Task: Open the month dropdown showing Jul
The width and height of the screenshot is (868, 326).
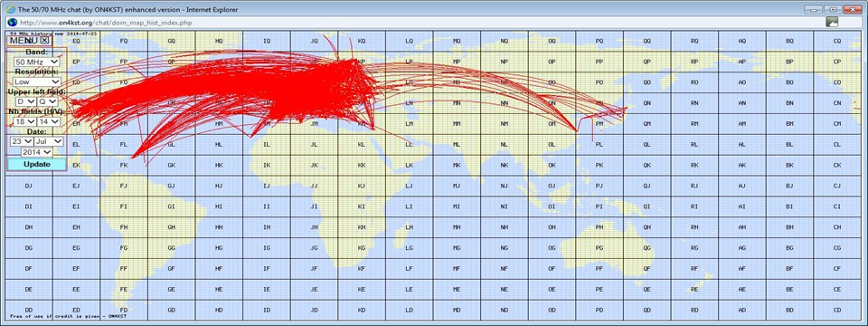Action: coord(49,141)
